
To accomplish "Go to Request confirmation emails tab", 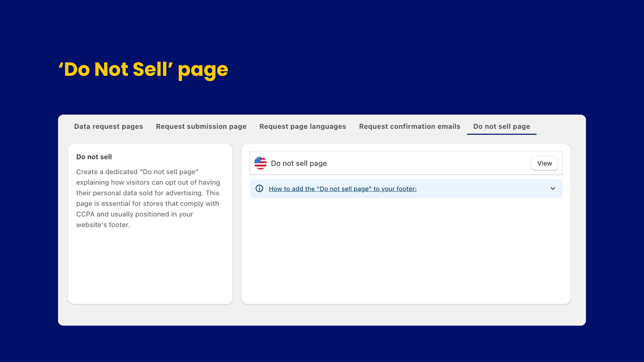I will (x=410, y=126).
